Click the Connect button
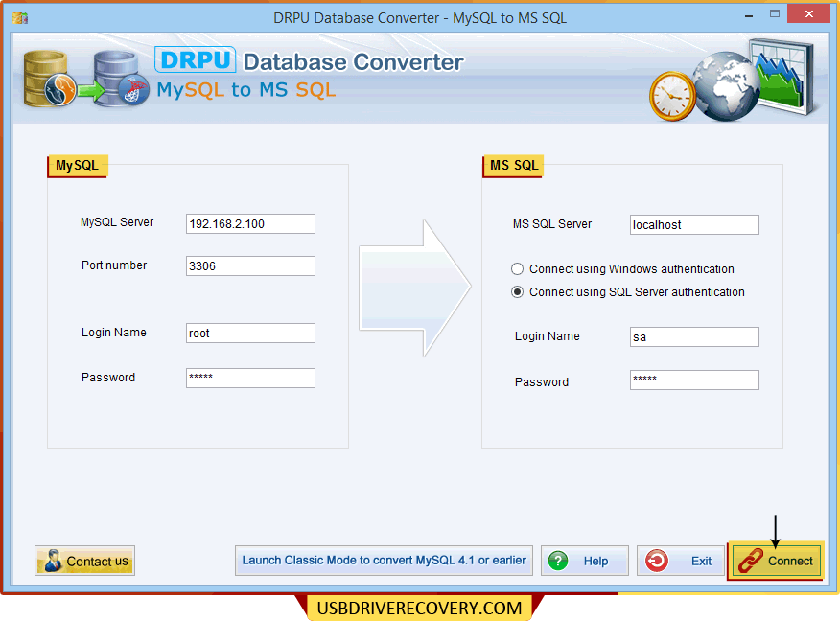Viewport: 840px width, 621px height. [x=776, y=561]
